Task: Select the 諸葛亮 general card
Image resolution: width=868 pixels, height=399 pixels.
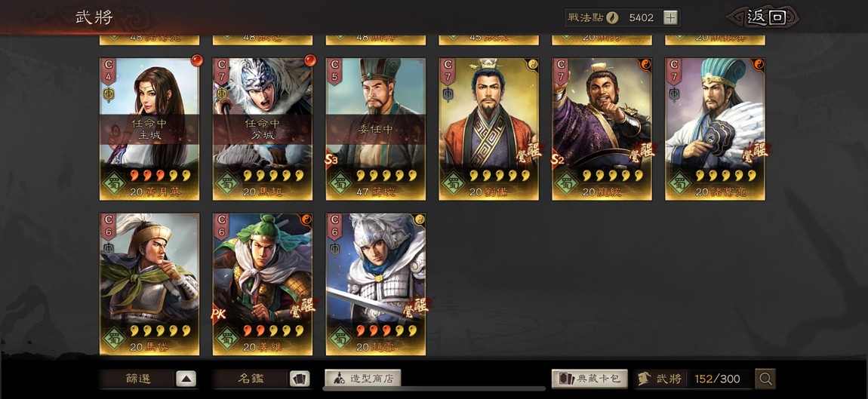Action: click(x=715, y=129)
